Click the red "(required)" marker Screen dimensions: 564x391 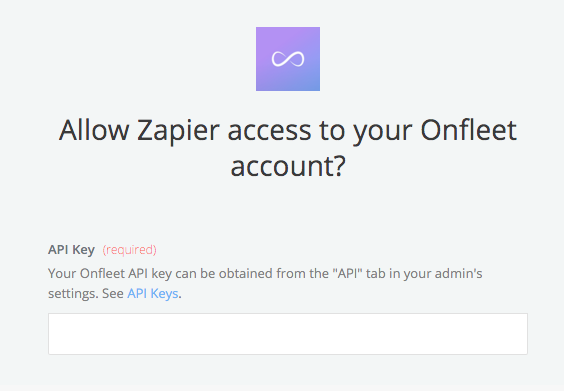coord(129,250)
